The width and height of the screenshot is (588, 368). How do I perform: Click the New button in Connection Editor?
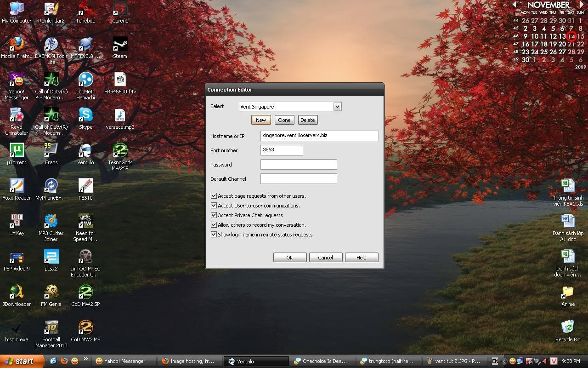point(261,120)
